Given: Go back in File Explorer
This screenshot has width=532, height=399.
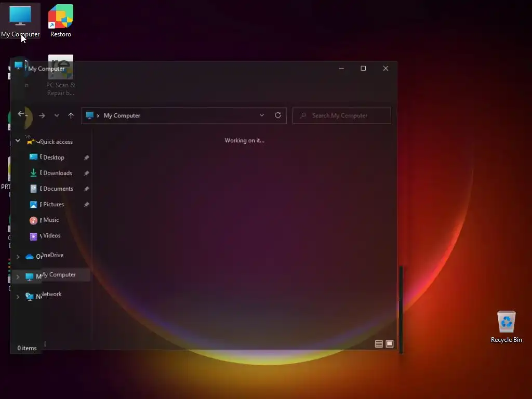Looking at the screenshot, I should pos(21,114).
